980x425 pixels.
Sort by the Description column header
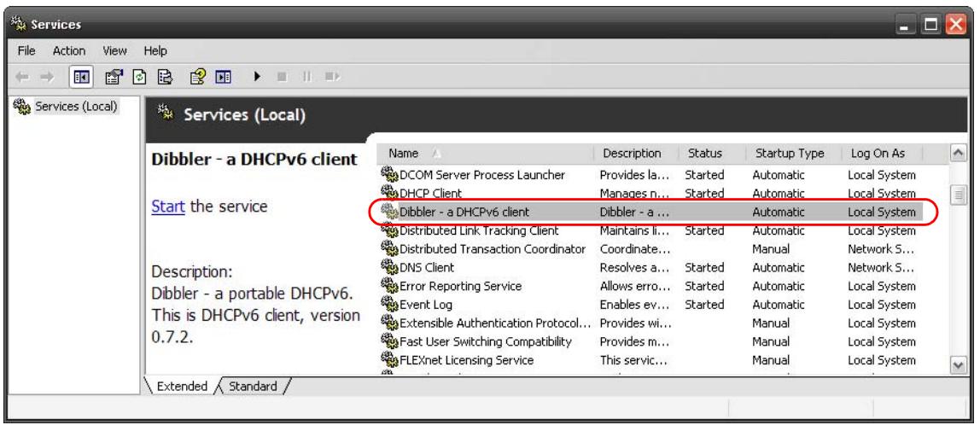636,153
